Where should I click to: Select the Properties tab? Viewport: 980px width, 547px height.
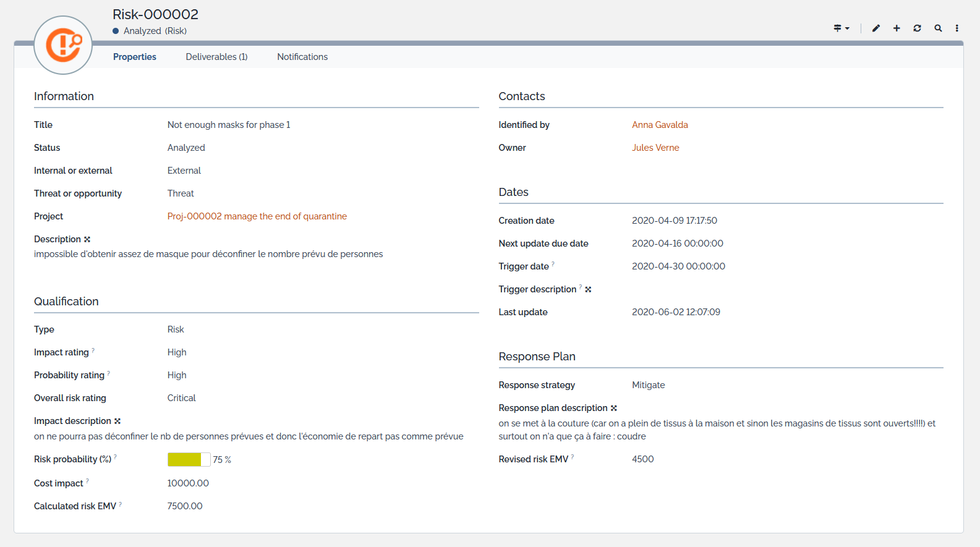click(134, 57)
